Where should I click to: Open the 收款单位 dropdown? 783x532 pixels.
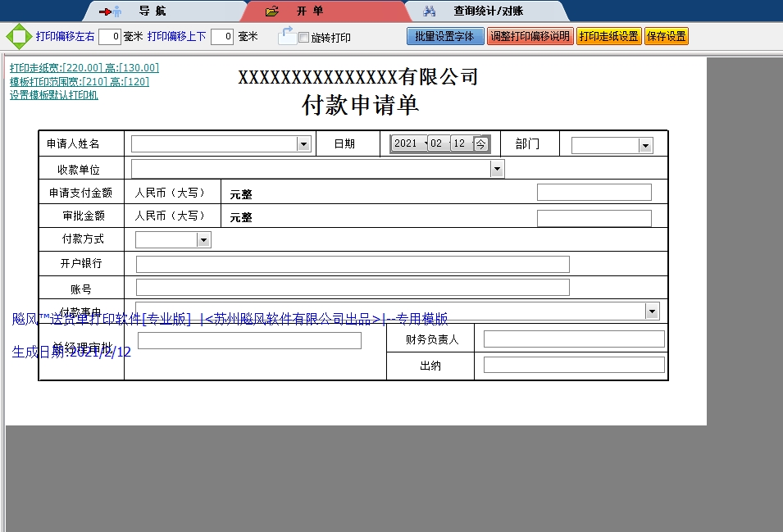[x=497, y=167]
